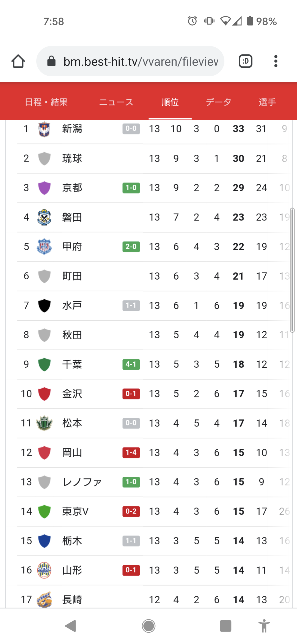Switch to the 日程・結果 tab
This screenshot has width=297, height=644.
point(46,102)
